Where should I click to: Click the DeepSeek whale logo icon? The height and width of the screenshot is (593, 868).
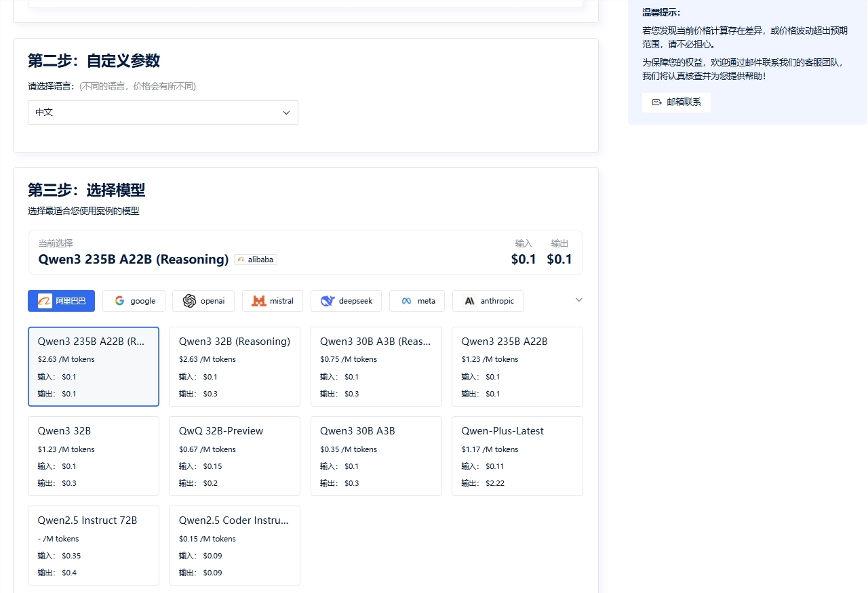328,301
